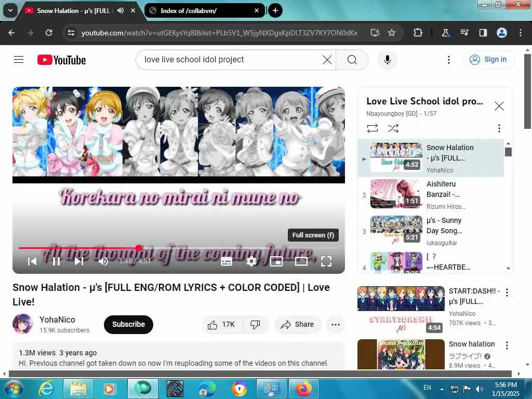
Task: Toggle loop playlist
Action: point(373,128)
